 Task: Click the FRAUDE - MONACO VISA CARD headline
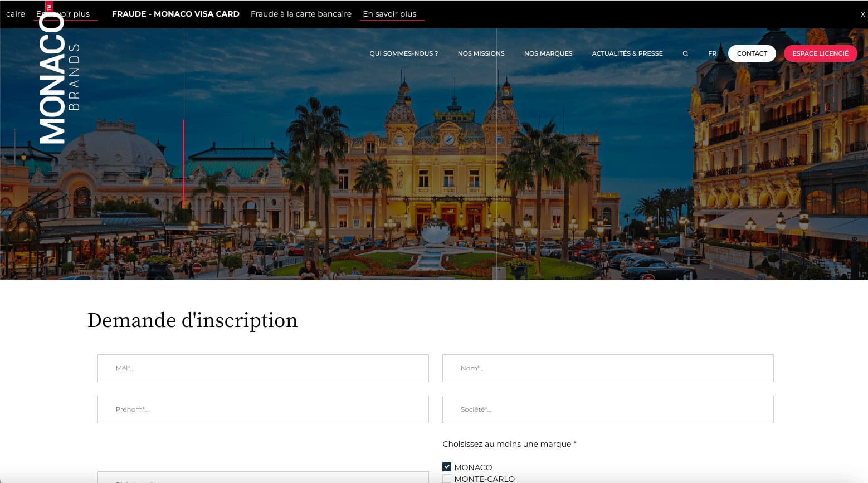pyautogui.click(x=175, y=14)
